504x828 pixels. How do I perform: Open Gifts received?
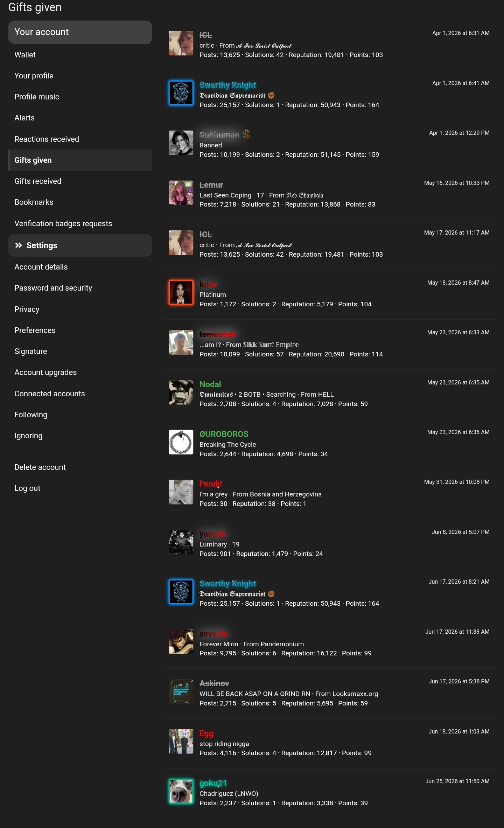pyautogui.click(x=80, y=181)
